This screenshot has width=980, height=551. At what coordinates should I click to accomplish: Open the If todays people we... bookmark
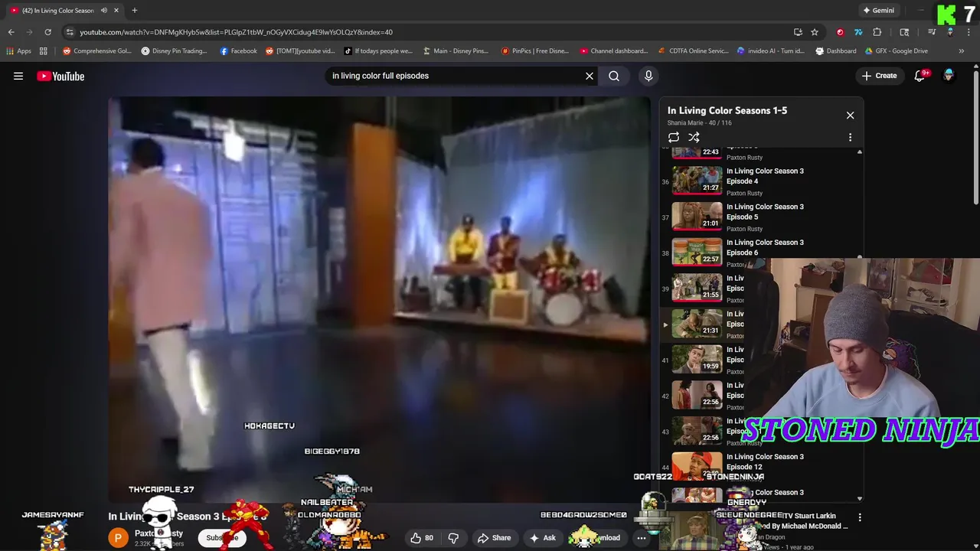[378, 51]
